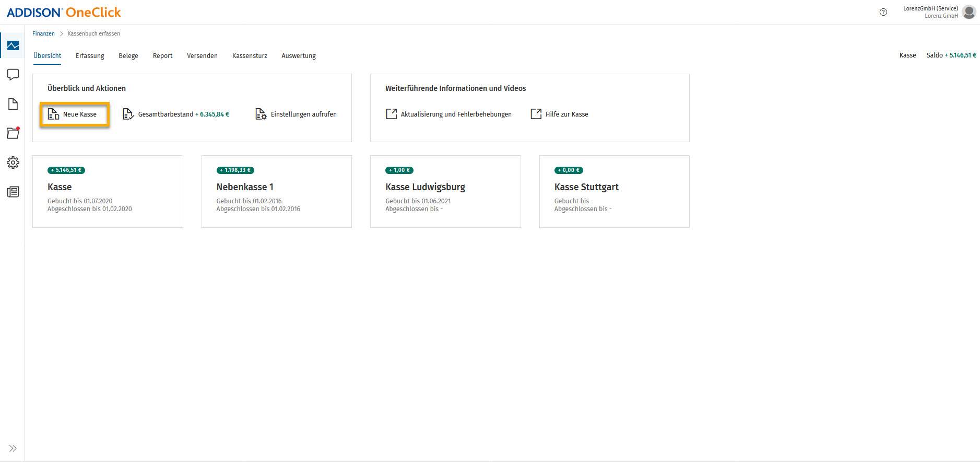
Task: Open the Nebenkasse 1 card
Action: pyautogui.click(x=277, y=191)
